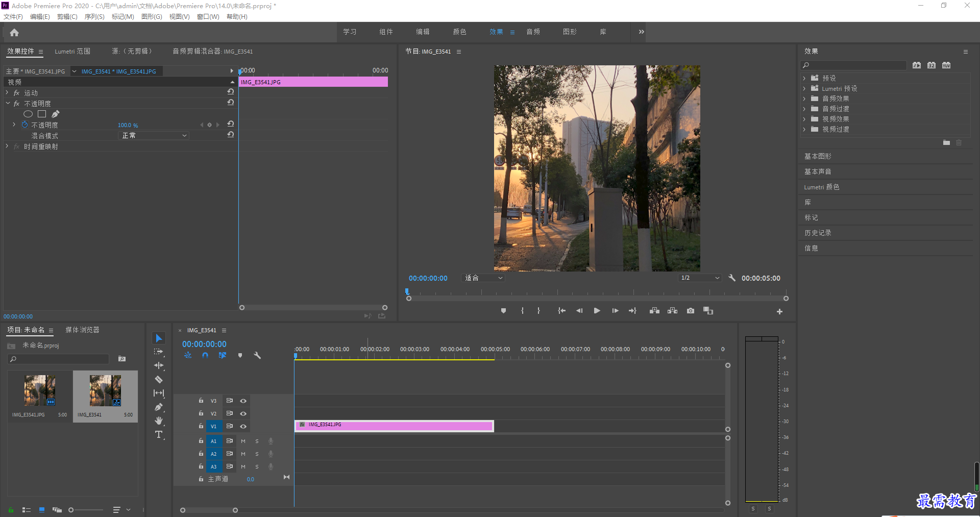Image resolution: width=980 pixels, height=517 pixels.
Task: Open the 基本图形 panel
Action: 818,156
